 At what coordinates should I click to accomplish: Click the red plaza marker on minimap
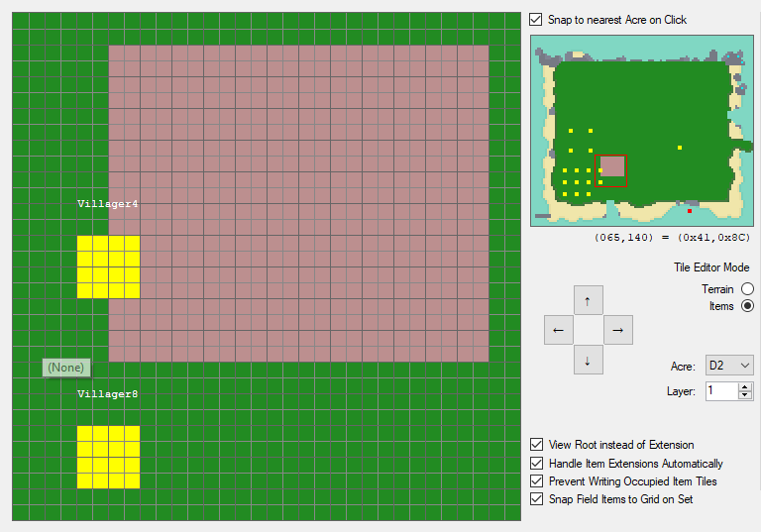click(x=690, y=211)
